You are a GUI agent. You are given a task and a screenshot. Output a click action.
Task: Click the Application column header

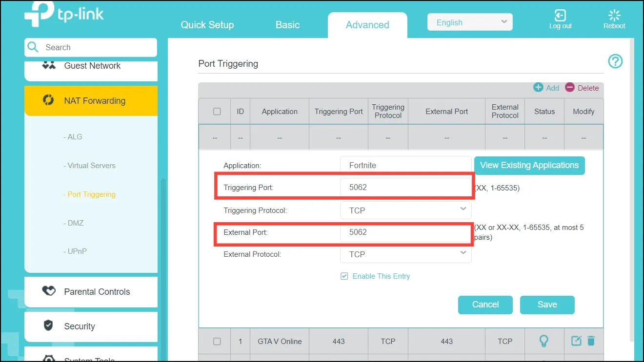[x=280, y=112]
